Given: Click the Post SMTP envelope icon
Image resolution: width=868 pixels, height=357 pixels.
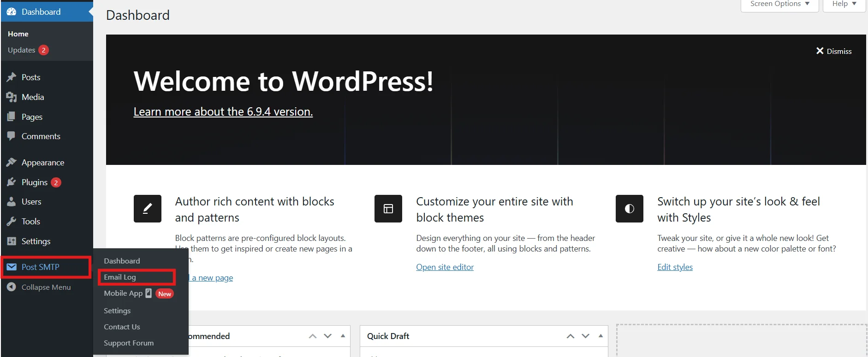Looking at the screenshot, I should (12, 267).
